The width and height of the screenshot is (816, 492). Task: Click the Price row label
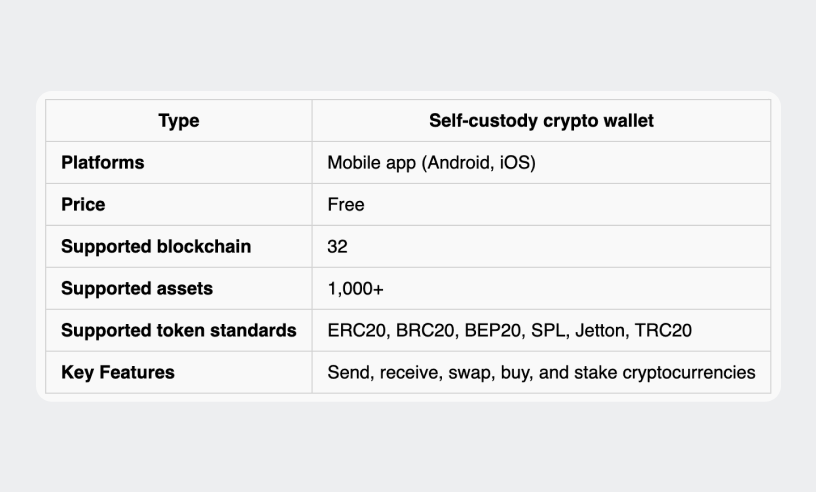(83, 205)
